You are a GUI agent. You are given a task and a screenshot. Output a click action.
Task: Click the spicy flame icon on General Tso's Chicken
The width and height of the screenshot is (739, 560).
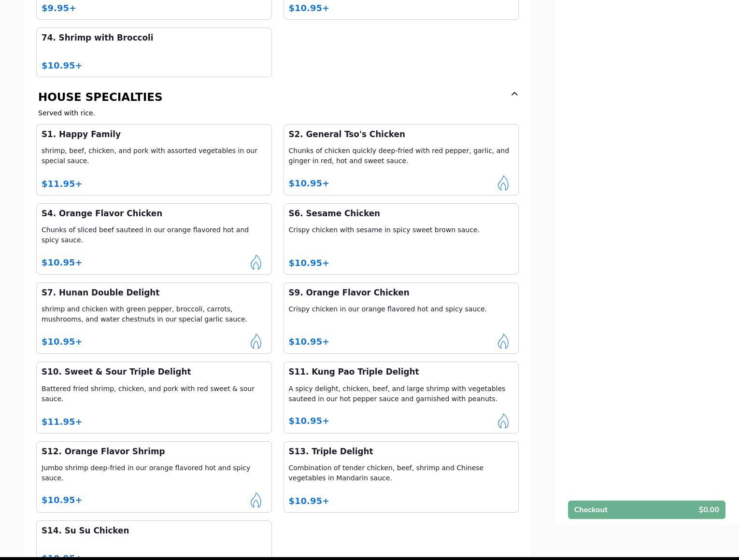point(503,183)
